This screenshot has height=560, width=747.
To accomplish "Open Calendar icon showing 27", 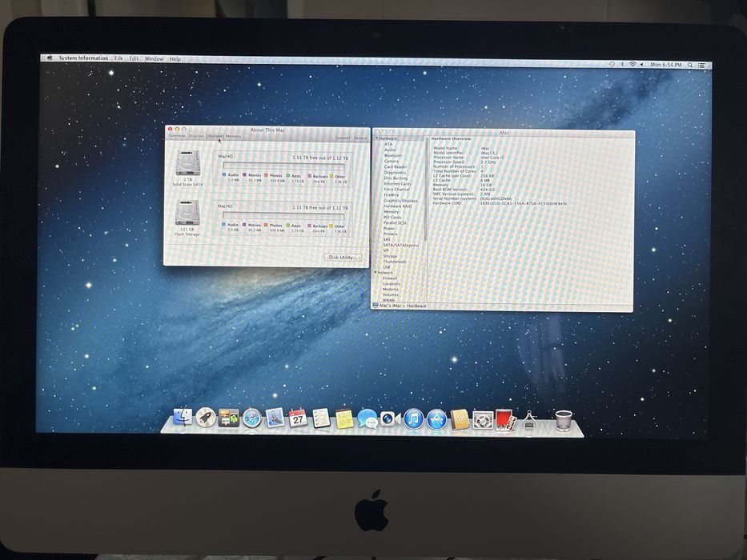I will [298, 418].
